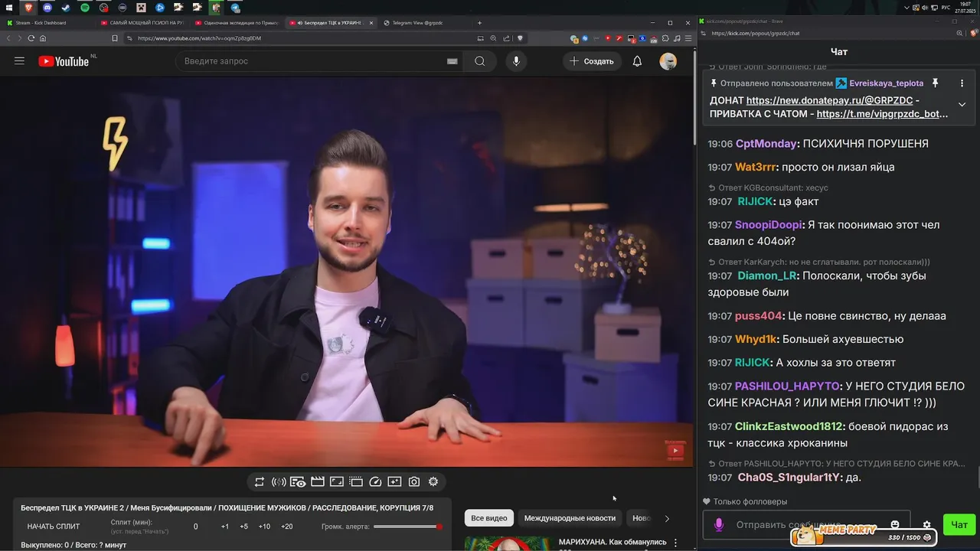Switch to Stream - Kick Dashboard tab
The image size is (980, 551).
click(x=46, y=23)
